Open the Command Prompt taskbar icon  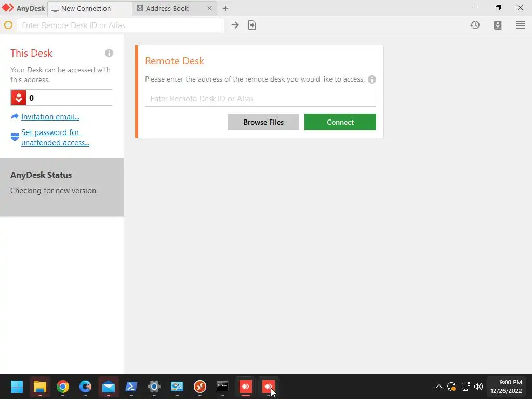[222, 387]
